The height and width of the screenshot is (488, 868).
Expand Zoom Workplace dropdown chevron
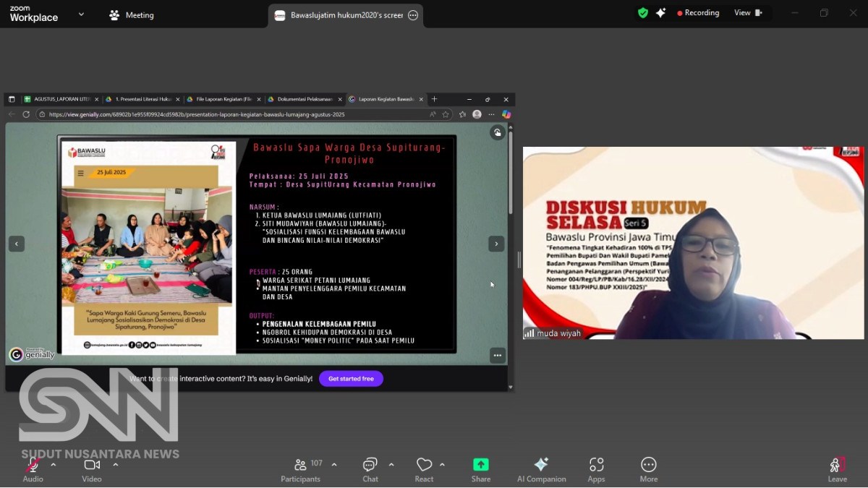tap(81, 14)
